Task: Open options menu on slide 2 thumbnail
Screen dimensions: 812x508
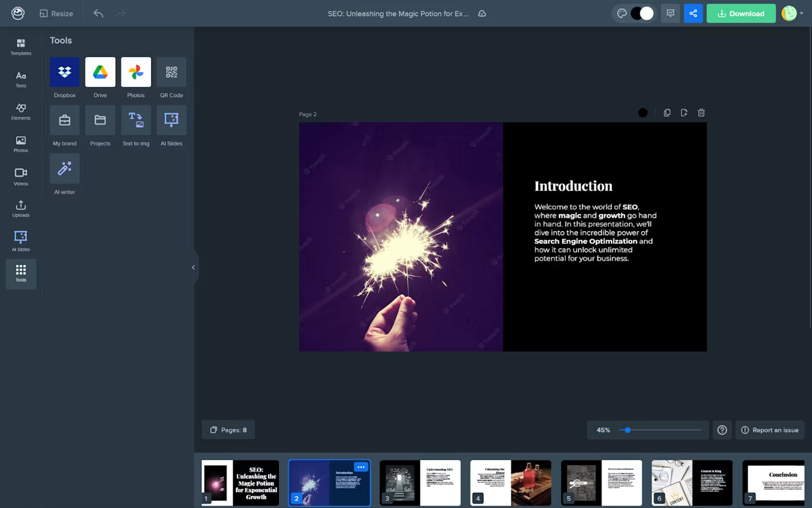Action: [x=361, y=467]
